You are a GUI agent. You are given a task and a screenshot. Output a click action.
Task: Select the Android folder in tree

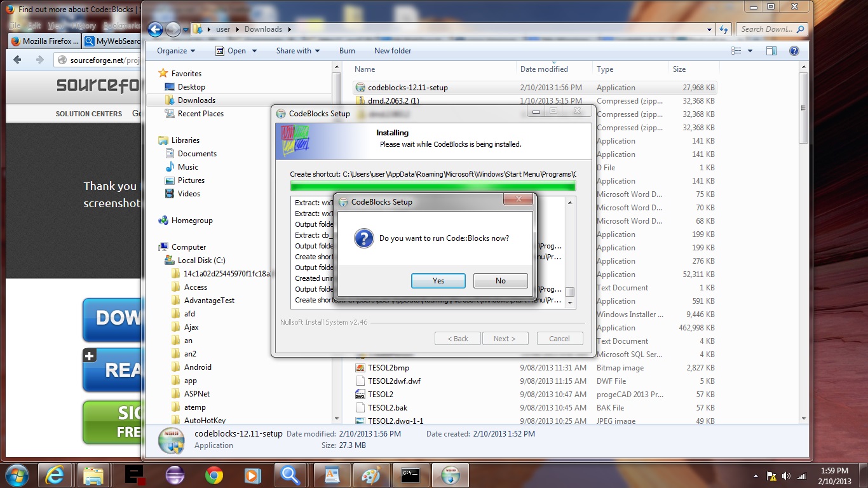pyautogui.click(x=198, y=367)
